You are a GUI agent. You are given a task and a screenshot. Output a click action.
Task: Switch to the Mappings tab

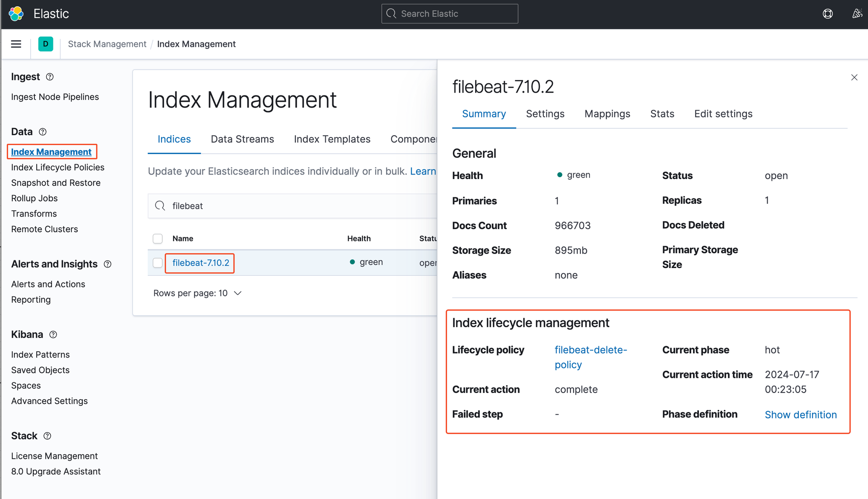pyautogui.click(x=607, y=114)
